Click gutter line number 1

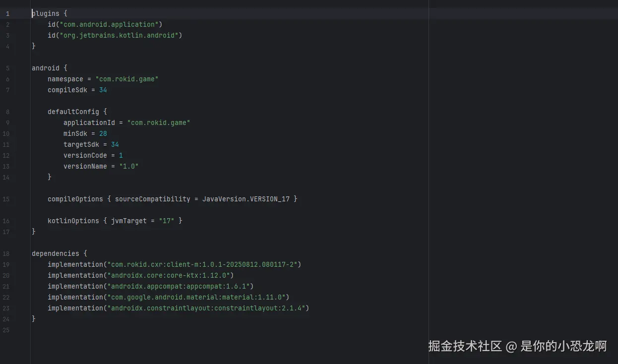click(x=7, y=13)
